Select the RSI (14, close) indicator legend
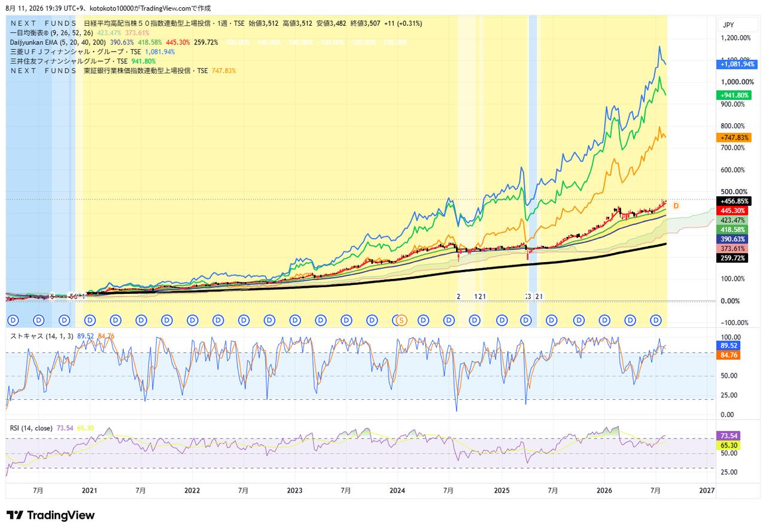This screenshot has width=766, height=532. click(x=31, y=428)
